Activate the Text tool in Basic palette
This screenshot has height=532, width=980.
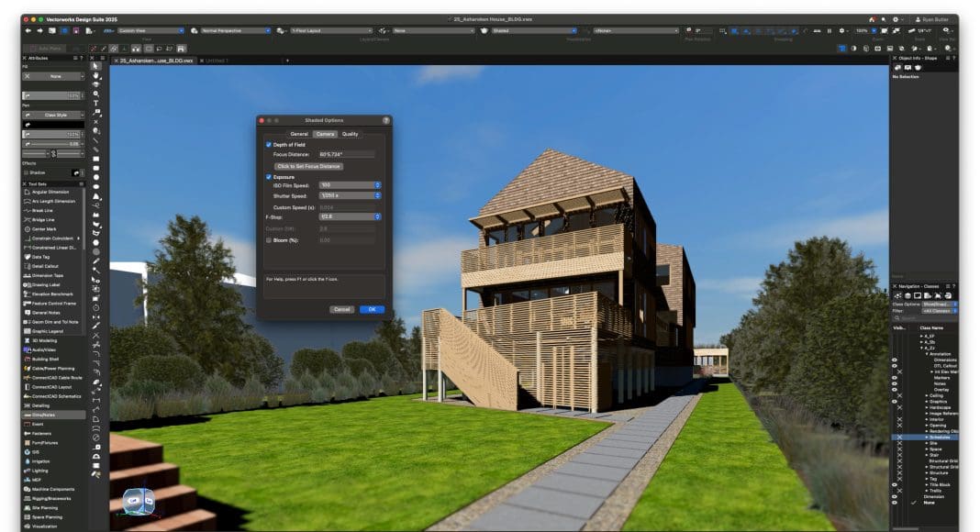[x=96, y=104]
